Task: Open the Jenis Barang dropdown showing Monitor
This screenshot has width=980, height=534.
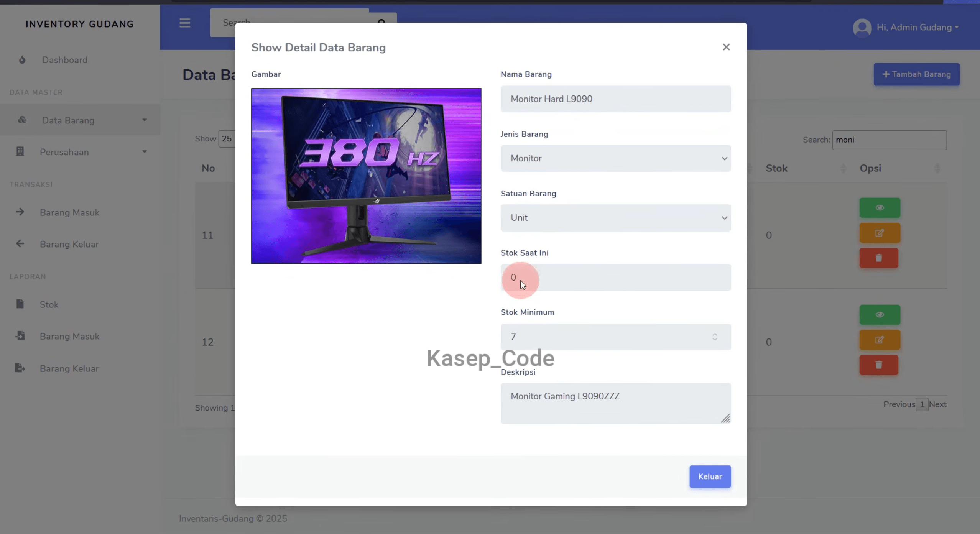Action: (x=615, y=158)
